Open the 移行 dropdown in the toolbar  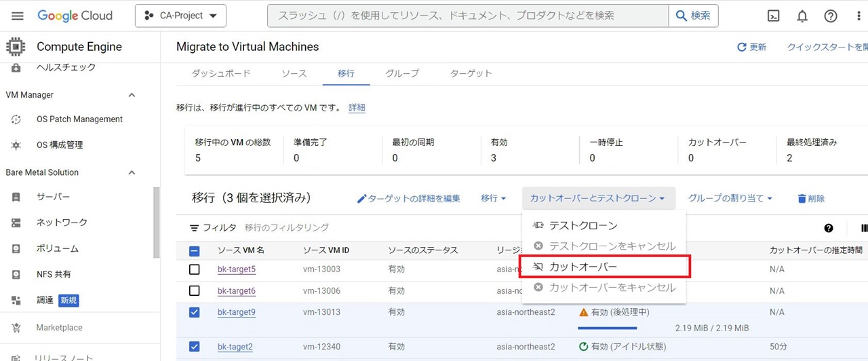[x=494, y=198]
